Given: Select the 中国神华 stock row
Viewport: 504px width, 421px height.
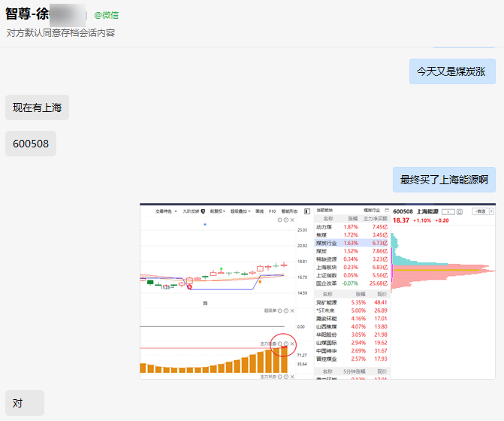Looking at the screenshot, I should coord(352,351).
